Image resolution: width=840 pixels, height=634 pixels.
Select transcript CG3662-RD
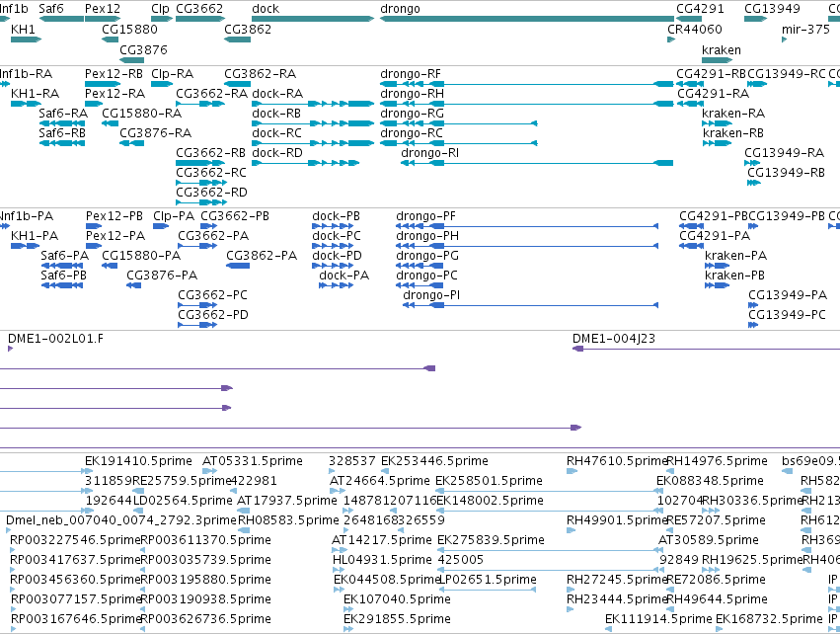tap(211, 193)
